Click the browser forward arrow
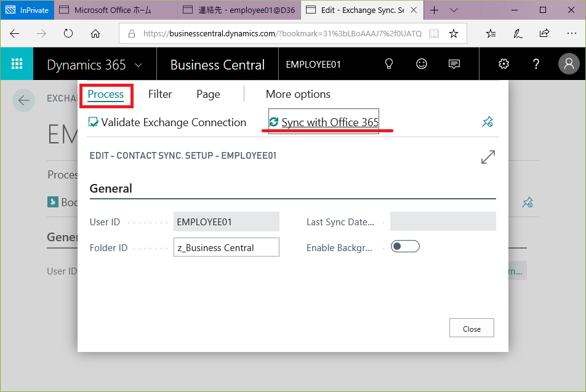The image size is (586, 392). point(41,34)
